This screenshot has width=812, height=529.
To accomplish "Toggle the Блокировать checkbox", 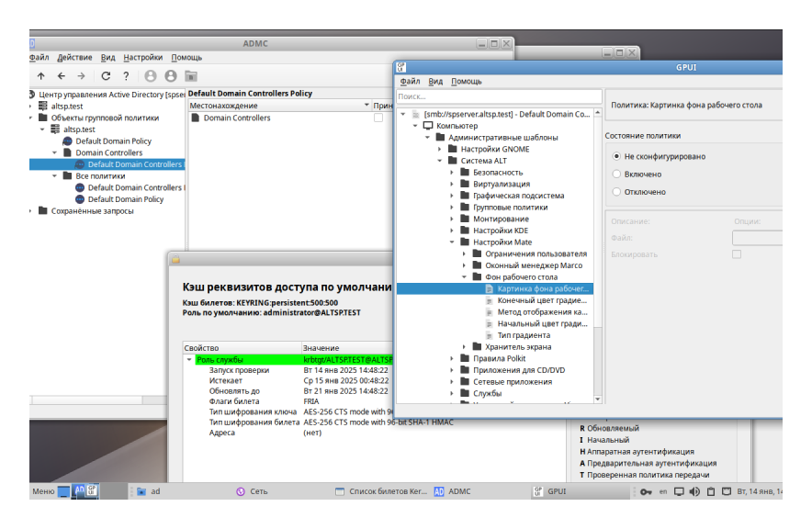I will (x=737, y=254).
